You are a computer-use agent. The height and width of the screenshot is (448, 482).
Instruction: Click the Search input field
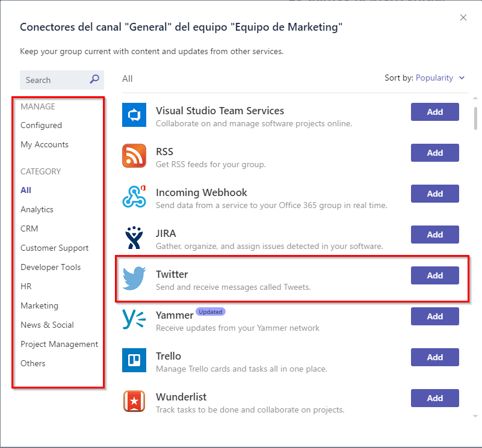[x=62, y=80]
